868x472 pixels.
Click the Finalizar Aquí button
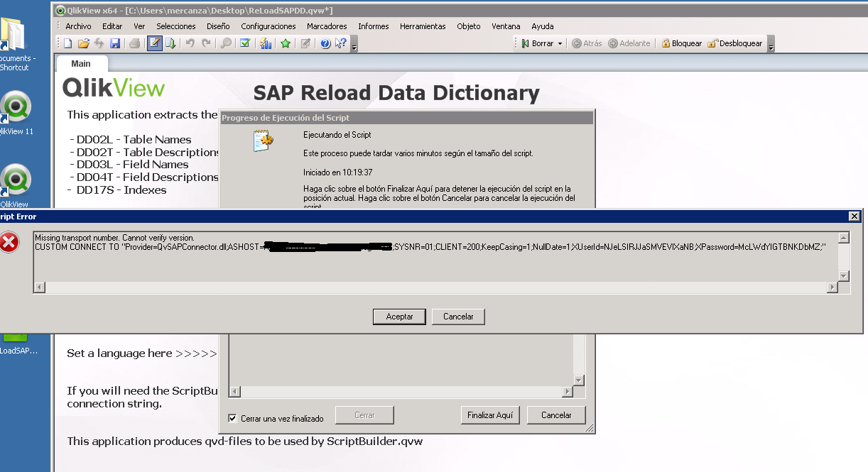point(490,415)
